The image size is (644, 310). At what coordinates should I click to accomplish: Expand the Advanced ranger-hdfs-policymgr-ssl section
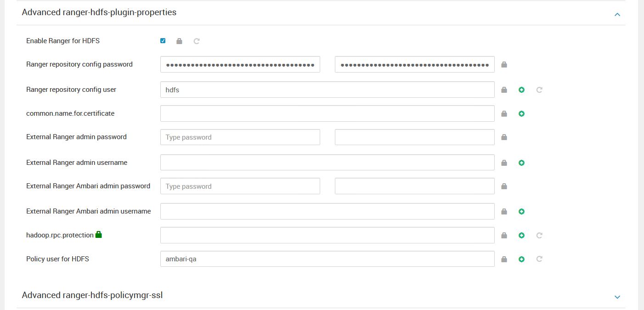[617, 297]
